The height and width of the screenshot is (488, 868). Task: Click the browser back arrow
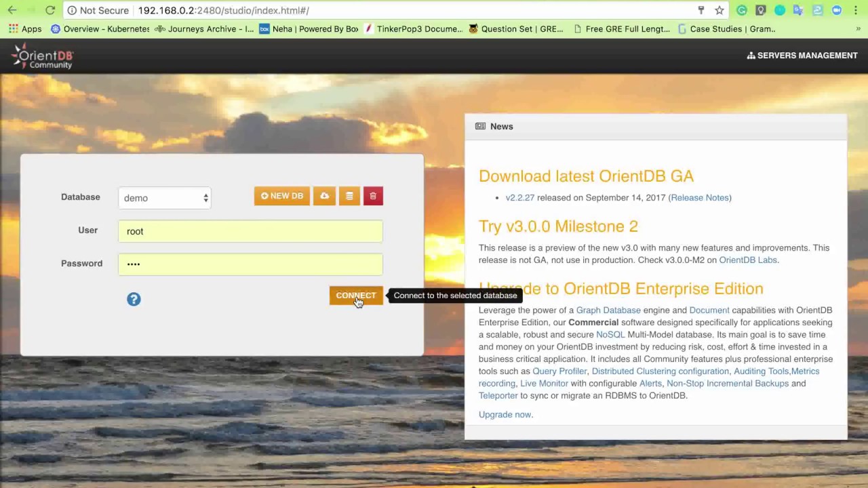click(x=12, y=10)
